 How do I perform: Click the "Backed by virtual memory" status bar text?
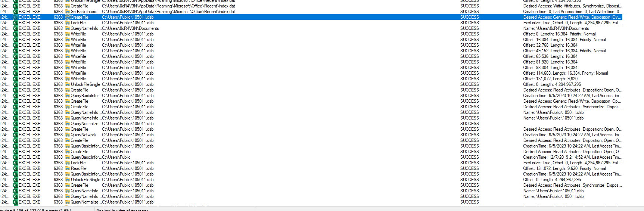(122, 210)
